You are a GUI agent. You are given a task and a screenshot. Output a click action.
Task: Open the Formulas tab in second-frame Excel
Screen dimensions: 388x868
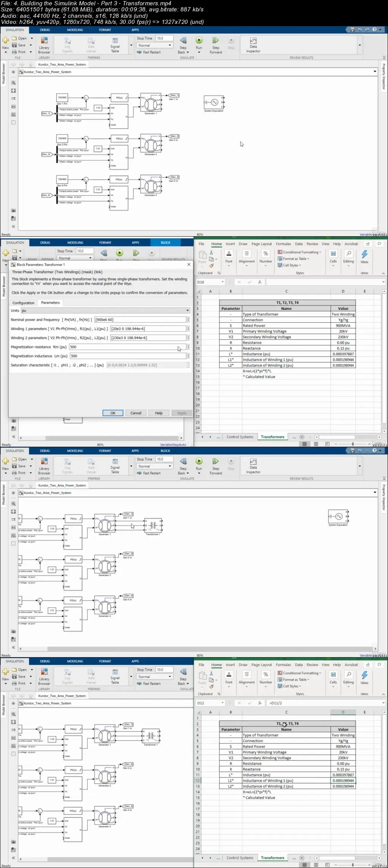283,244
